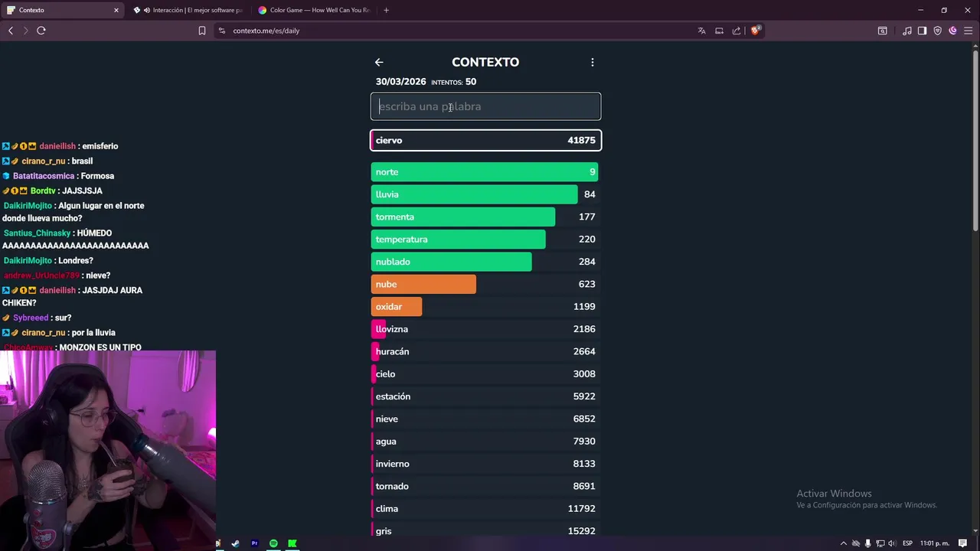The image size is (980, 551).
Task: Open the Brave VPN shield icon
Action: point(937,31)
